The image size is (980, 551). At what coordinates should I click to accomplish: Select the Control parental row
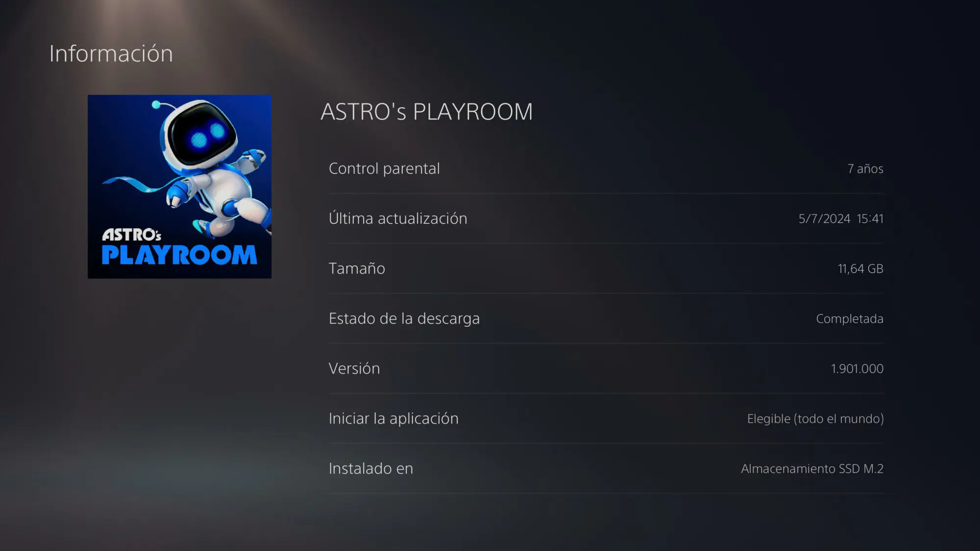[x=606, y=168]
